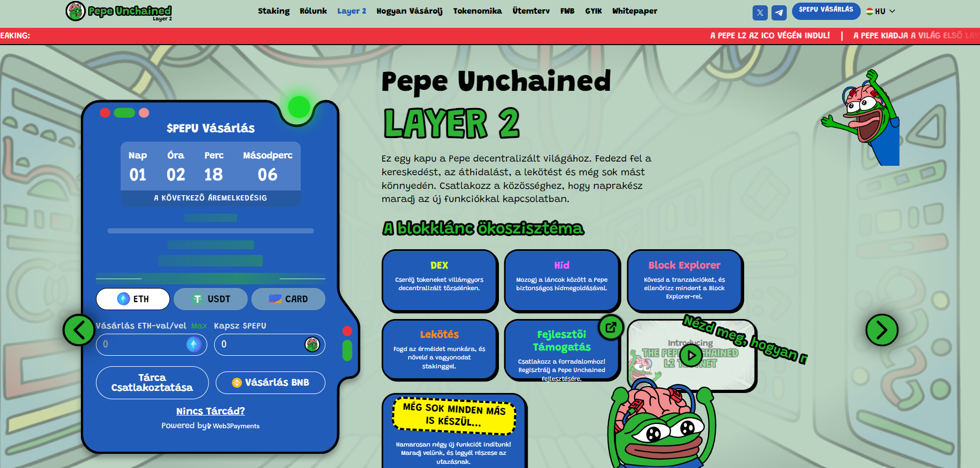980x468 pixels.
Task: Open the Ütemterv menu item
Action: (531, 11)
